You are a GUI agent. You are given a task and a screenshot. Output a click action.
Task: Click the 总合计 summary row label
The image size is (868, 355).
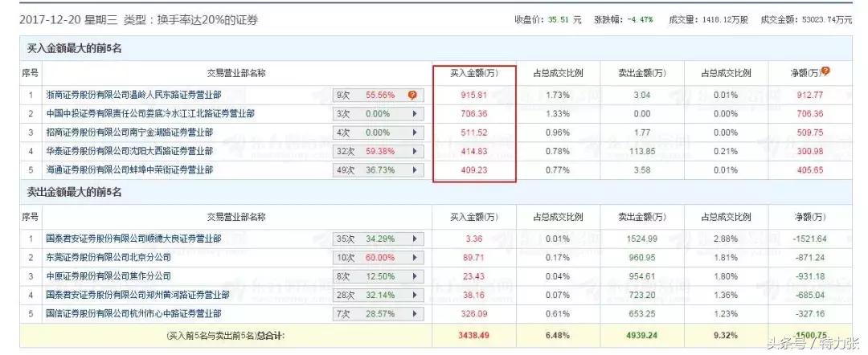click(225, 335)
